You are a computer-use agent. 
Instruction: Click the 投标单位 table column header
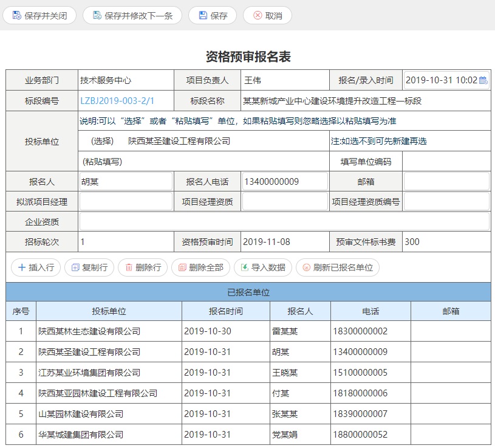pos(109,311)
